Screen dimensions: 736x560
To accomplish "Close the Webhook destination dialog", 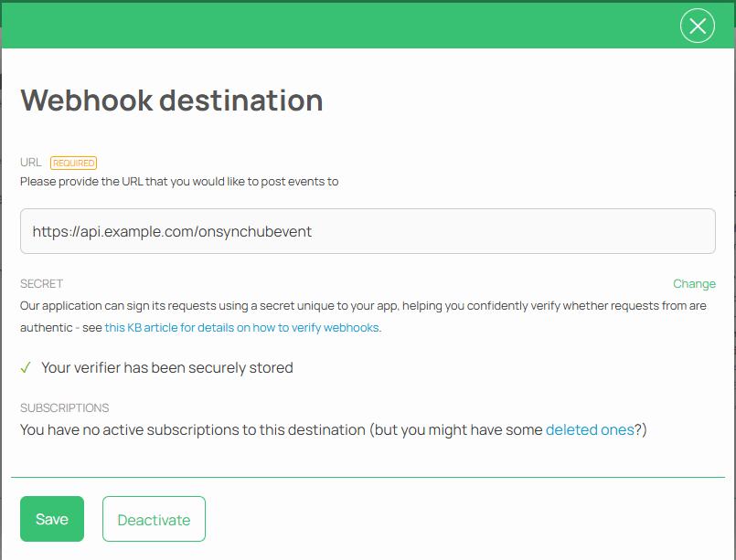I will tap(698, 26).
